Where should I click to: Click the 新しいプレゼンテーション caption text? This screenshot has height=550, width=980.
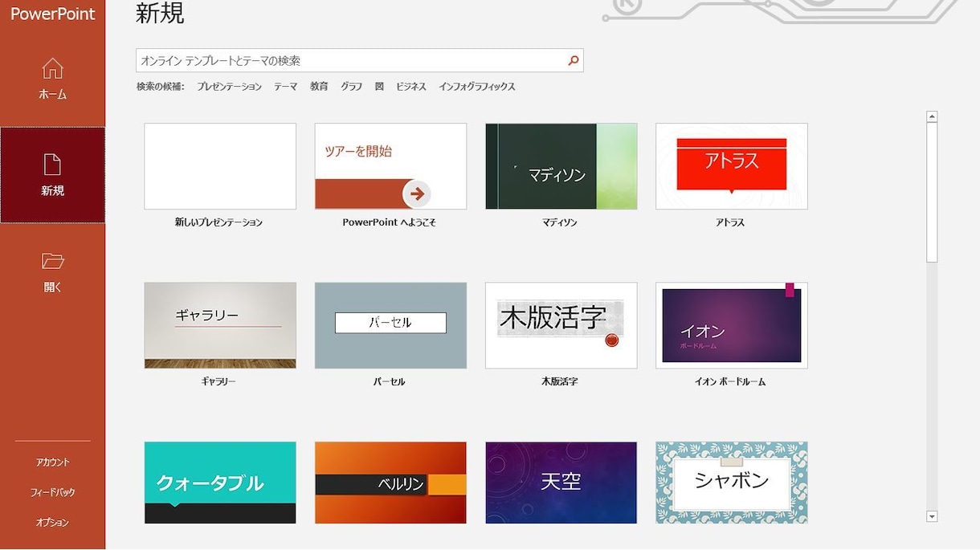point(218,222)
